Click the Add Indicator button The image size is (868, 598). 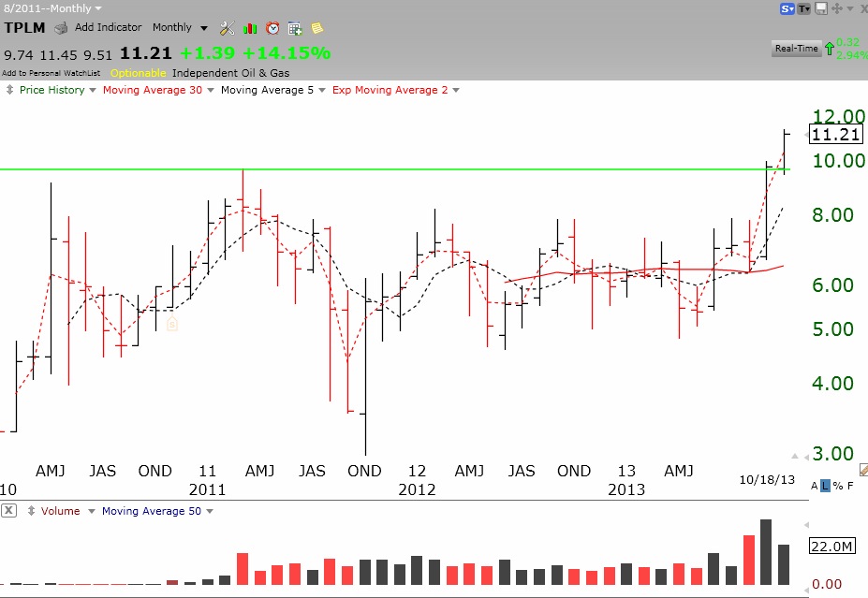tap(108, 28)
